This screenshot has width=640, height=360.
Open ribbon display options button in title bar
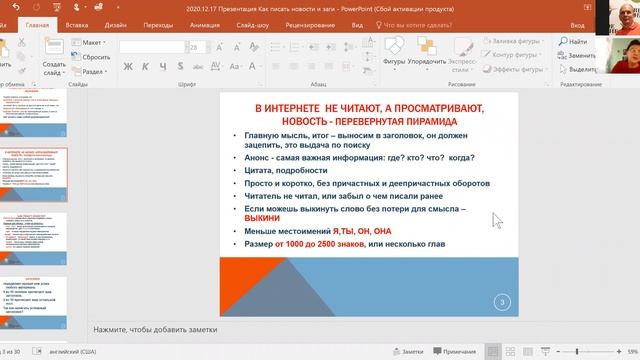[x=587, y=7]
